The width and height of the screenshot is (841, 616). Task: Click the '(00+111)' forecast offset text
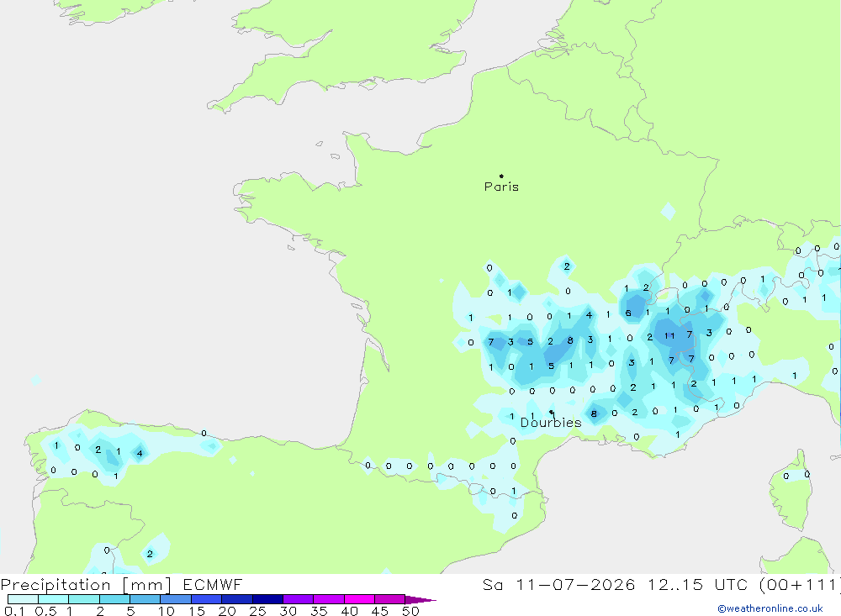(801, 584)
